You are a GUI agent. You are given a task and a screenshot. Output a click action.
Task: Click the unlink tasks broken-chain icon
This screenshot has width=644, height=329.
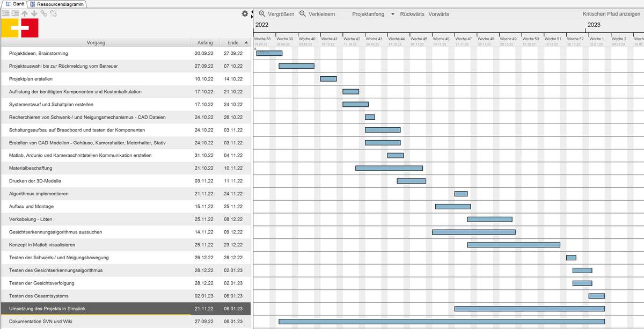click(53, 13)
